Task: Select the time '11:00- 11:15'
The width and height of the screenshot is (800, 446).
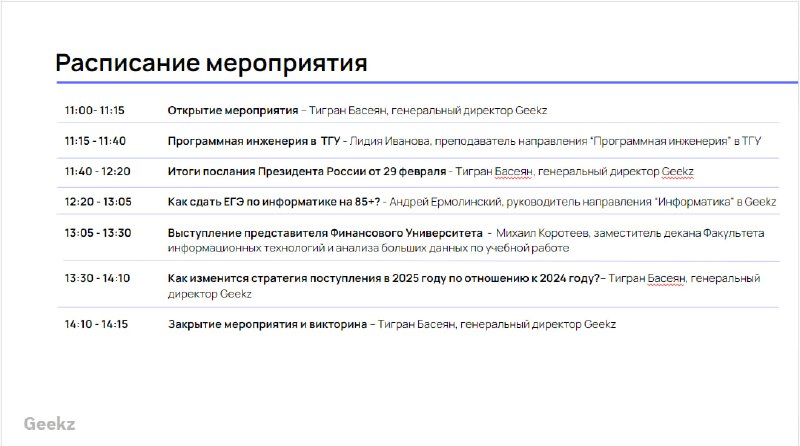Action: click(x=94, y=110)
